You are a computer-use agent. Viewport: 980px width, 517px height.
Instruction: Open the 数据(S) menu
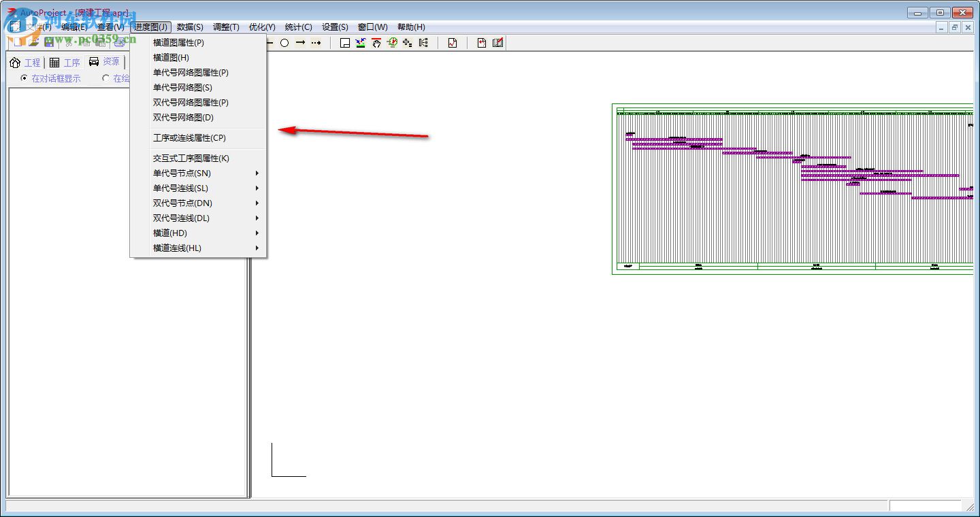[x=190, y=27]
